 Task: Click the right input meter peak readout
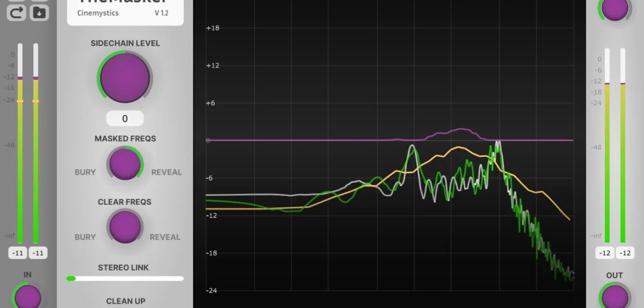(x=38, y=253)
